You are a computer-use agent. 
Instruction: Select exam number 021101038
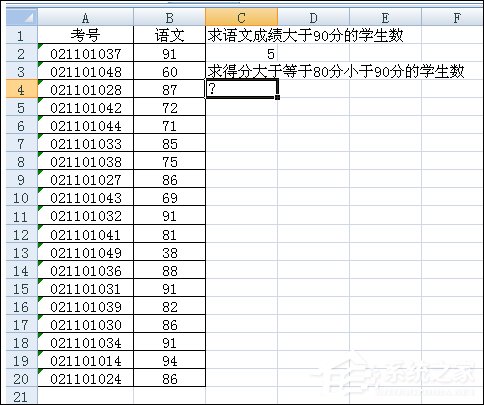(x=86, y=161)
